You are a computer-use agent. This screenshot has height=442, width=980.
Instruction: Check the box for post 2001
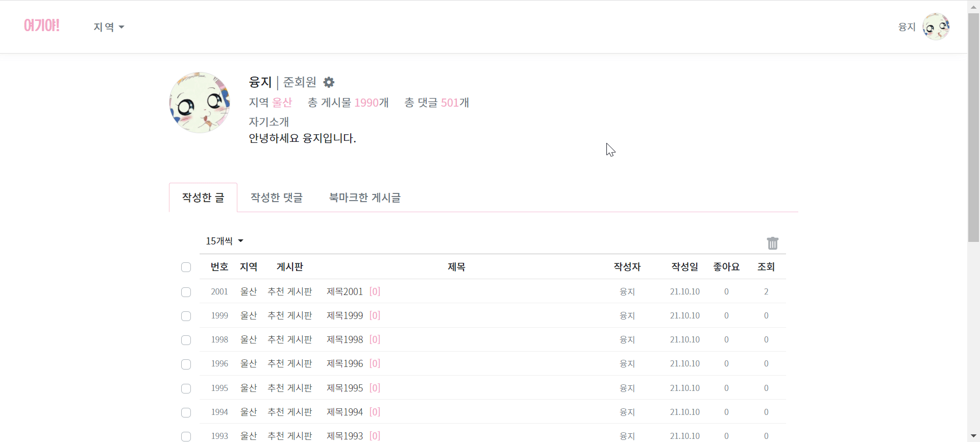point(186,292)
